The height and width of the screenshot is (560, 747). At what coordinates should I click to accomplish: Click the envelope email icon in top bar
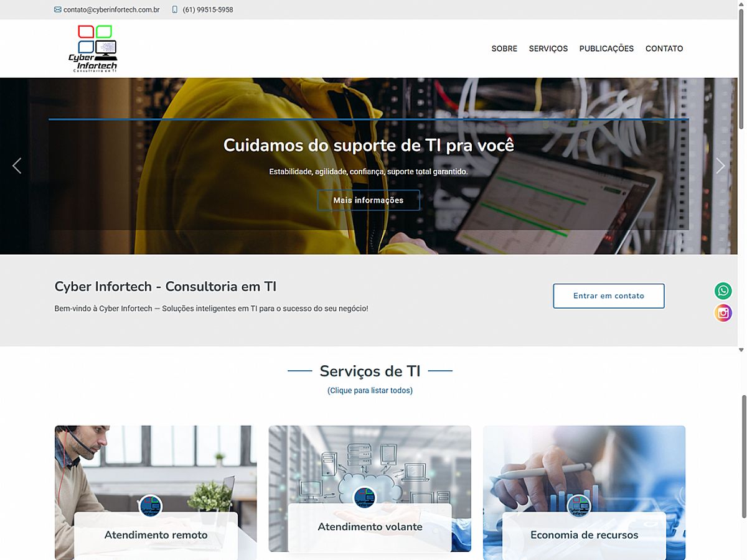(58, 10)
